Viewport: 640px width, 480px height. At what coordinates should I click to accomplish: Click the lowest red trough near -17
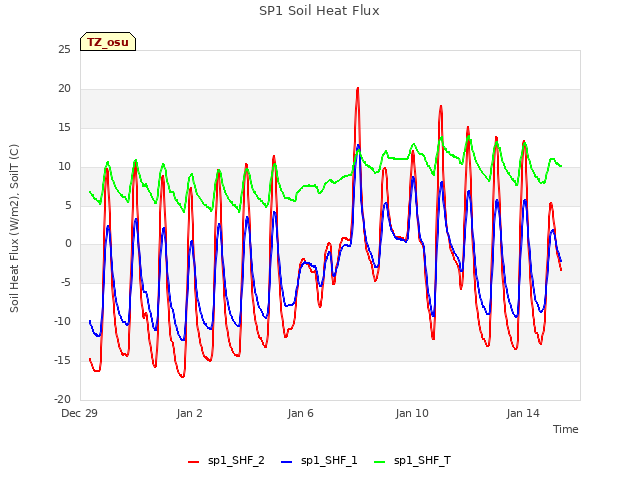pyautogui.click(x=182, y=376)
